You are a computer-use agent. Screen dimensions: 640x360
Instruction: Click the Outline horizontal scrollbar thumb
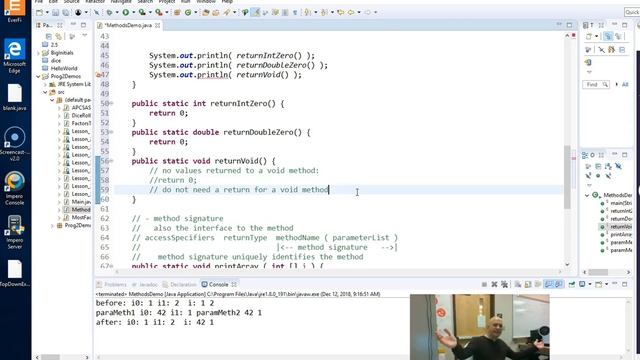[598, 272]
